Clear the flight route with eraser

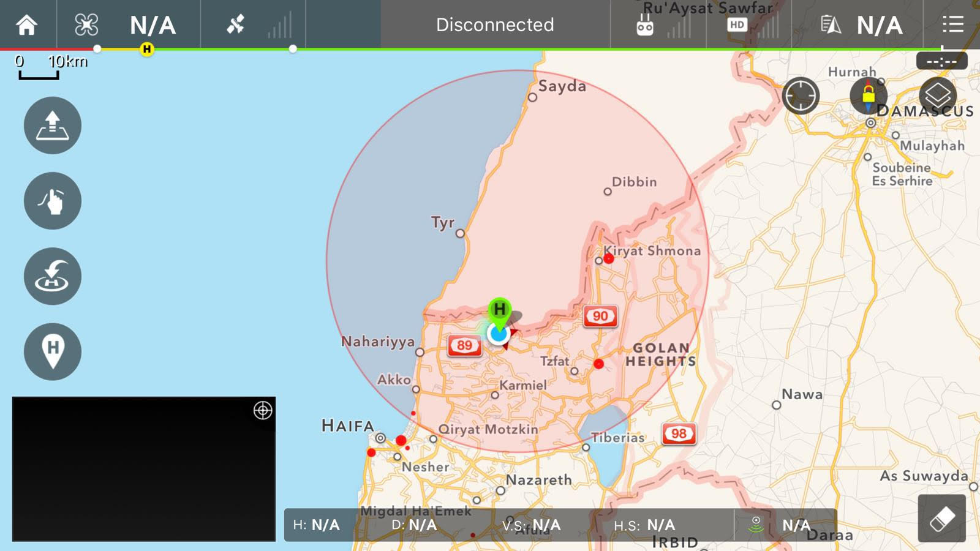[x=942, y=519]
